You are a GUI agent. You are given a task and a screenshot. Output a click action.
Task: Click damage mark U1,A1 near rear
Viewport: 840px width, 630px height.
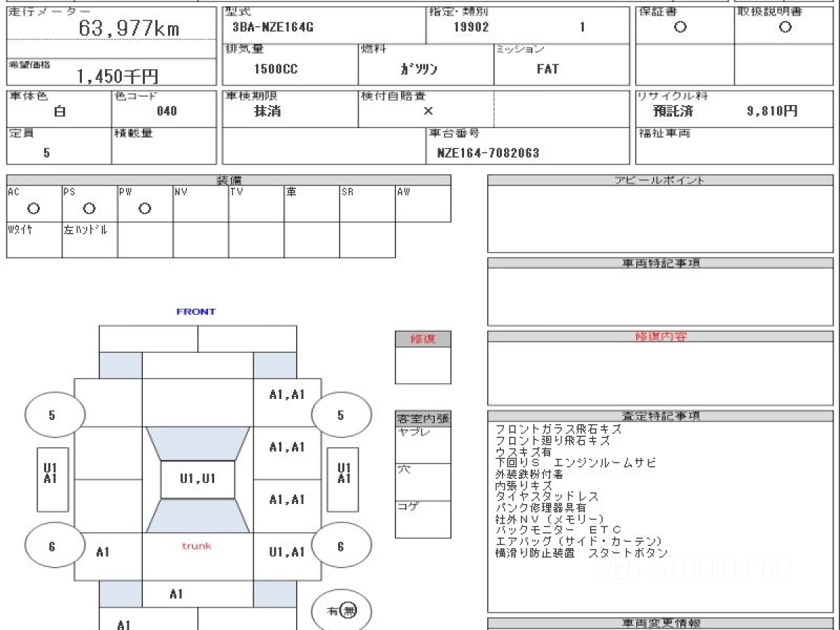287,552
